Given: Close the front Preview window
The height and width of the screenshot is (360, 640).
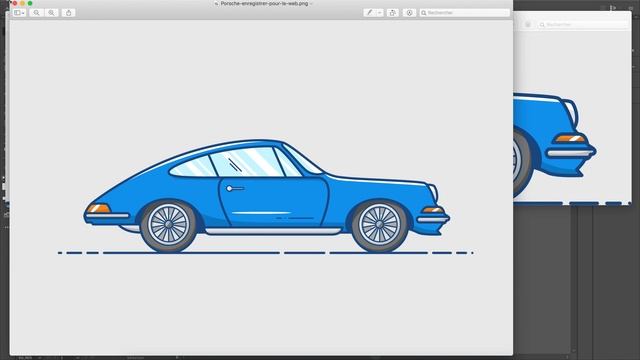Looking at the screenshot, I should (15, 3).
